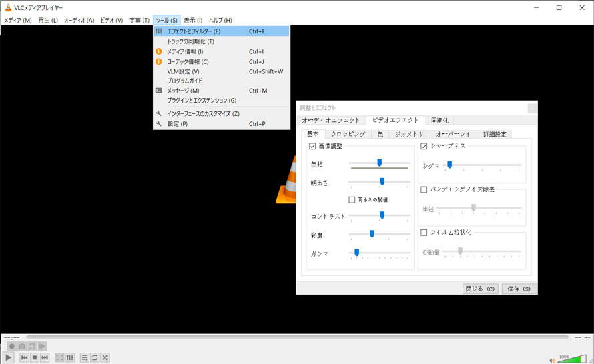Check the 明るさの閾値 option
594x364 pixels.
(x=352, y=199)
